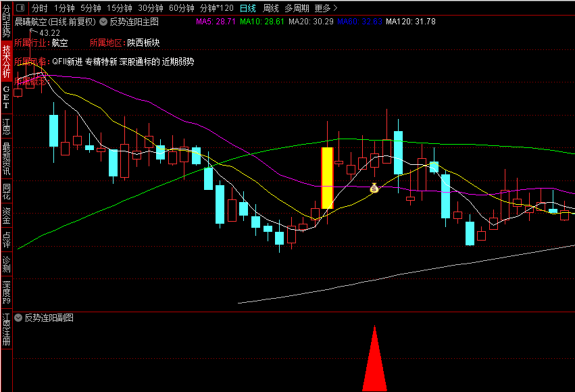The image size is (575, 392).
Task: Click region value 陕西板块
Action: pos(143,43)
